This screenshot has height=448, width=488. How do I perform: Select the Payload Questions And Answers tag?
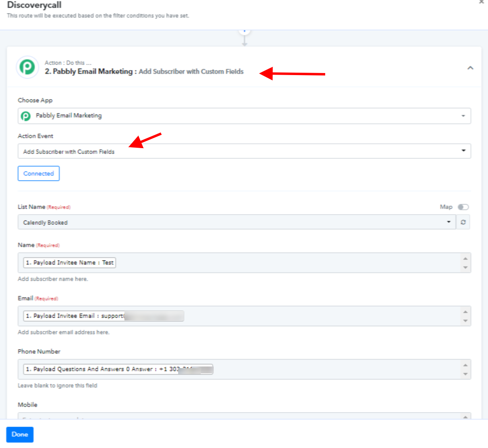pos(118,369)
